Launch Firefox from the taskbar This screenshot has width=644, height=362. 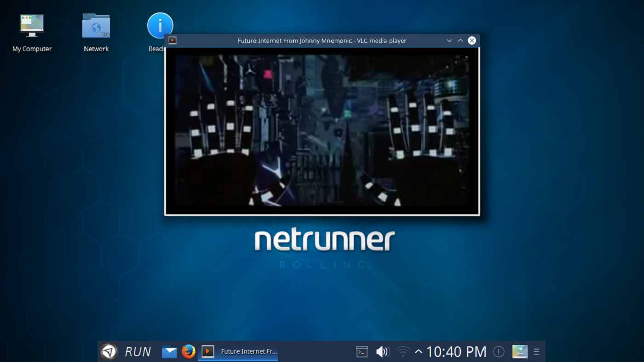tap(189, 351)
